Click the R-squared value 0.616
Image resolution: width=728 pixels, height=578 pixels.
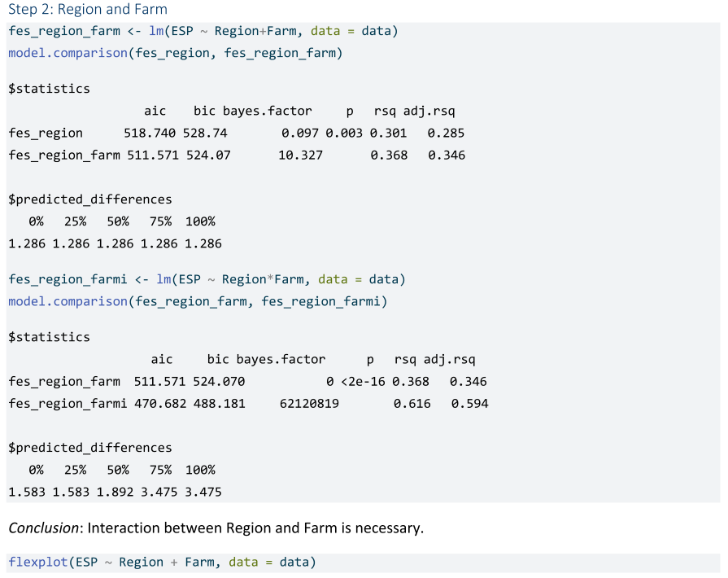412,404
